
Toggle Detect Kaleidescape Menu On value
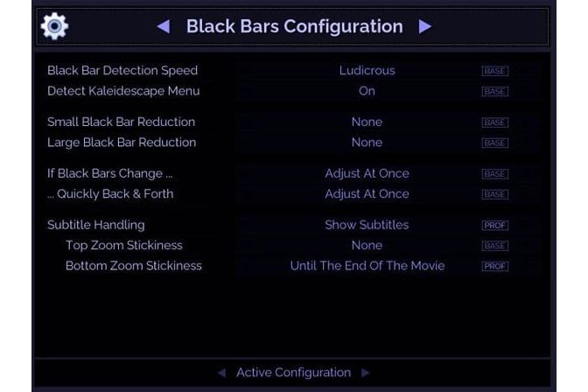(367, 91)
